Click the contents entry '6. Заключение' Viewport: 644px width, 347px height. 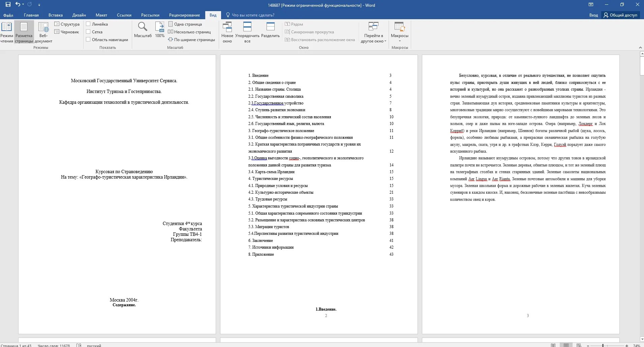(x=260, y=241)
